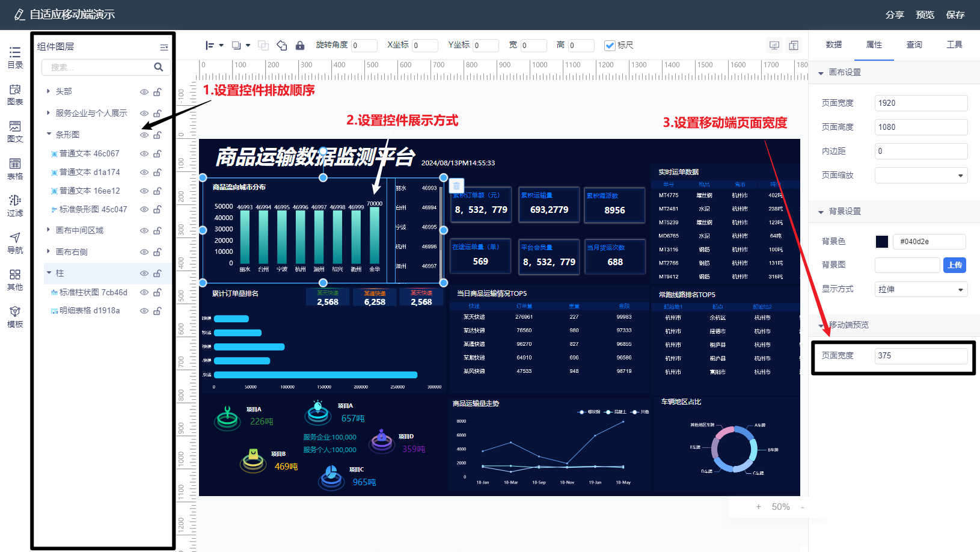
Task: Click the lock toolbar icon
Action: (300, 45)
